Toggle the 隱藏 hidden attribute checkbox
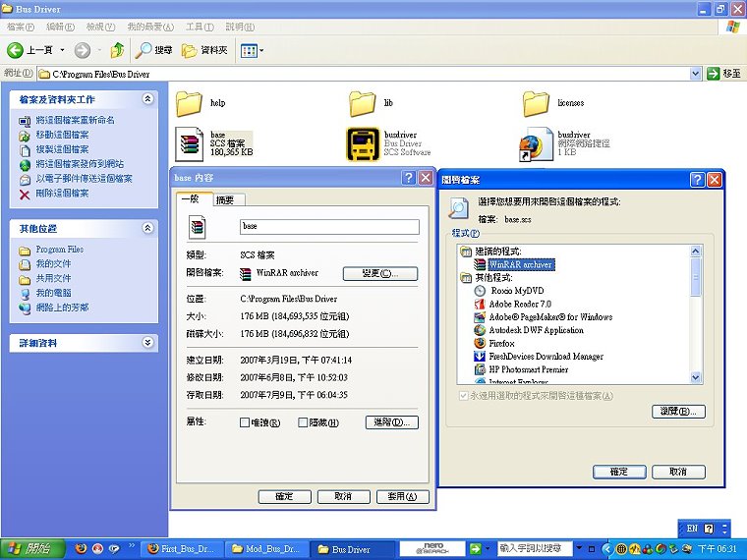Image resolution: width=747 pixels, height=560 pixels. 303,423
